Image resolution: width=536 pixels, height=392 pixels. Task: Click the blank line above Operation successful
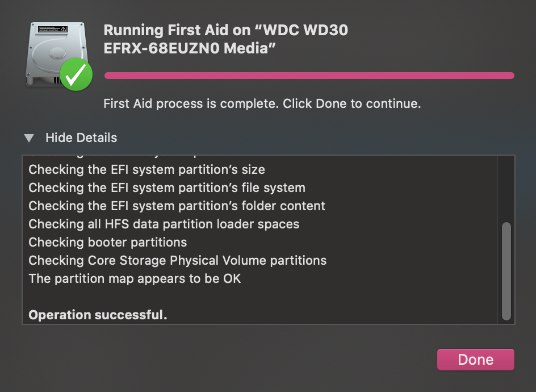pyautogui.click(x=170, y=297)
